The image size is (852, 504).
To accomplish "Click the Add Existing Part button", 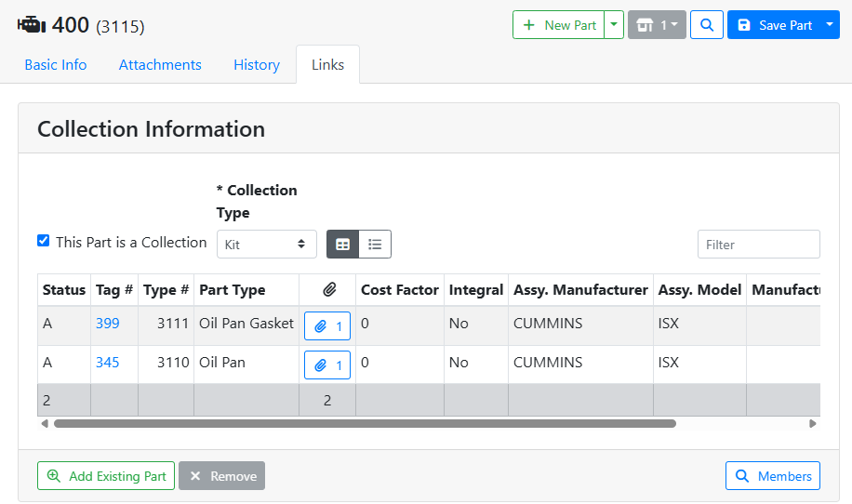I will (x=106, y=476).
